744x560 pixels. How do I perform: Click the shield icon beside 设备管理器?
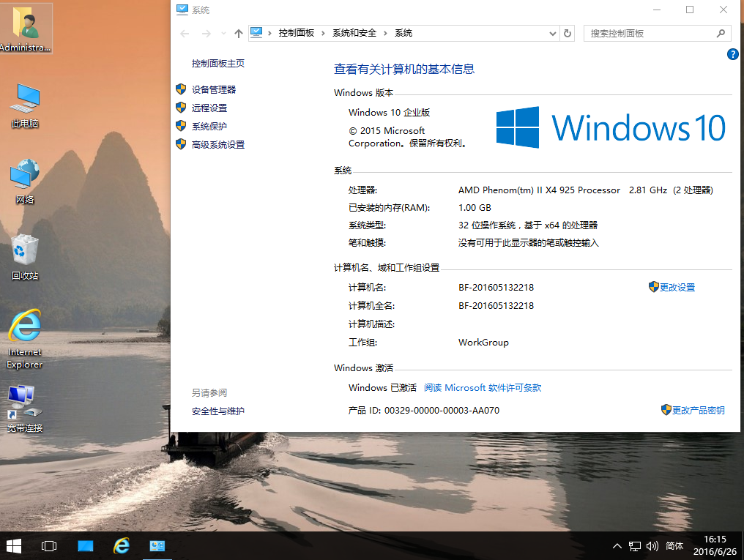point(181,89)
